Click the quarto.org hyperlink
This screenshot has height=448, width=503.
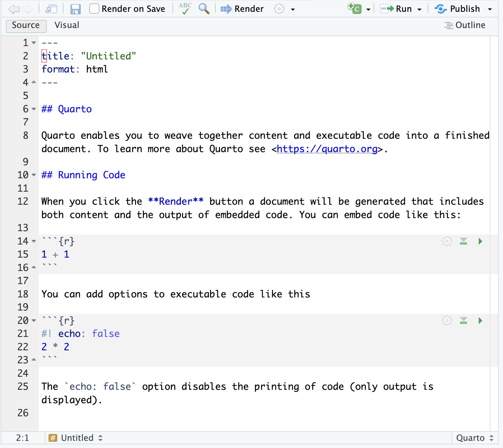coord(327,149)
